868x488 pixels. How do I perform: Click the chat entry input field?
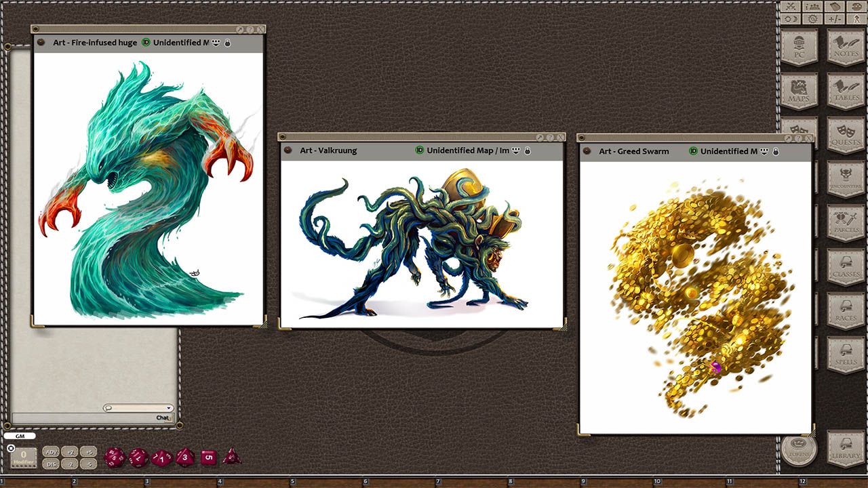point(93,418)
